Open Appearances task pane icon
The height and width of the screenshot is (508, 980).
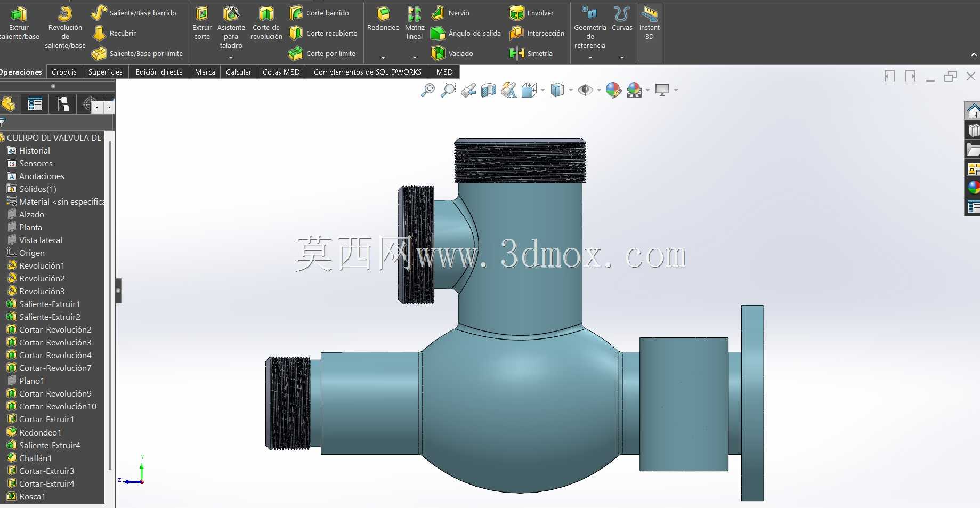[x=973, y=188]
